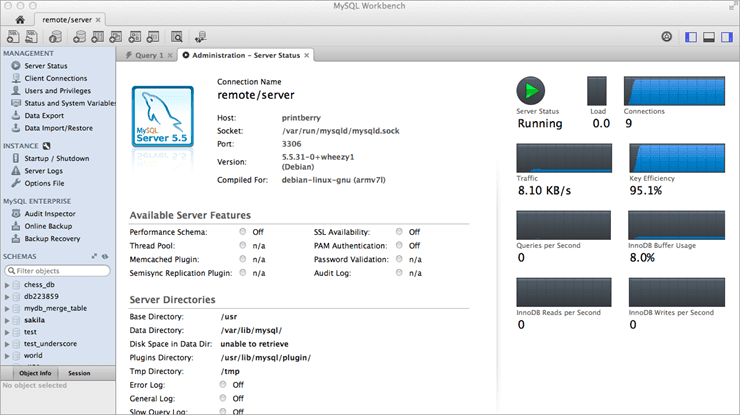740x415 pixels.
Task: Create a new SQL tab icon
Action: pyautogui.click(x=13, y=37)
